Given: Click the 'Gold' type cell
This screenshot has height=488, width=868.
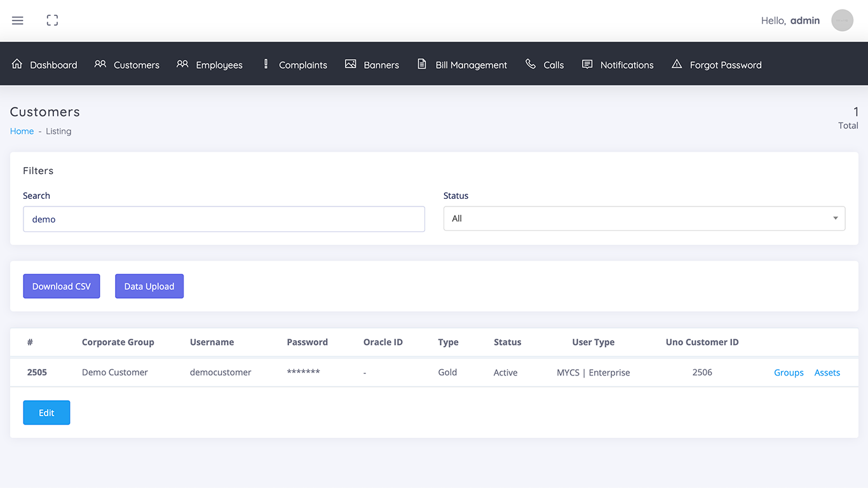Looking at the screenshot, I should pyautogui.click(x=447, y=372).
